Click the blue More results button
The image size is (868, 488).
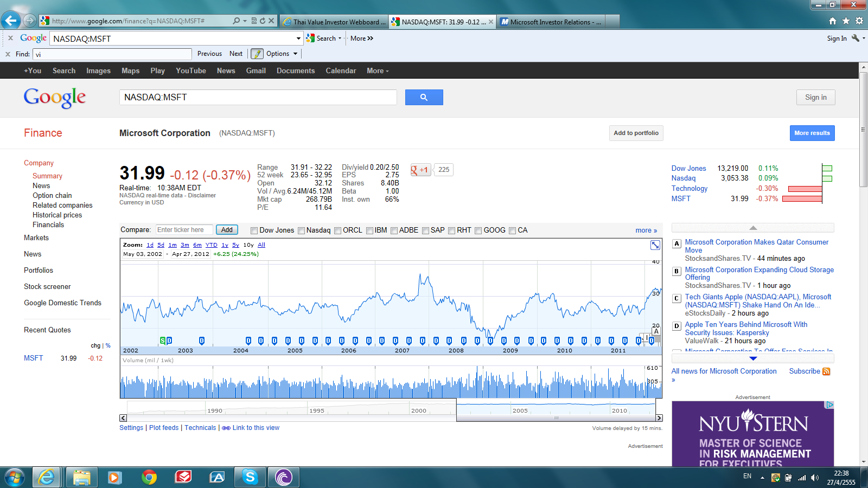click(812, 133)
